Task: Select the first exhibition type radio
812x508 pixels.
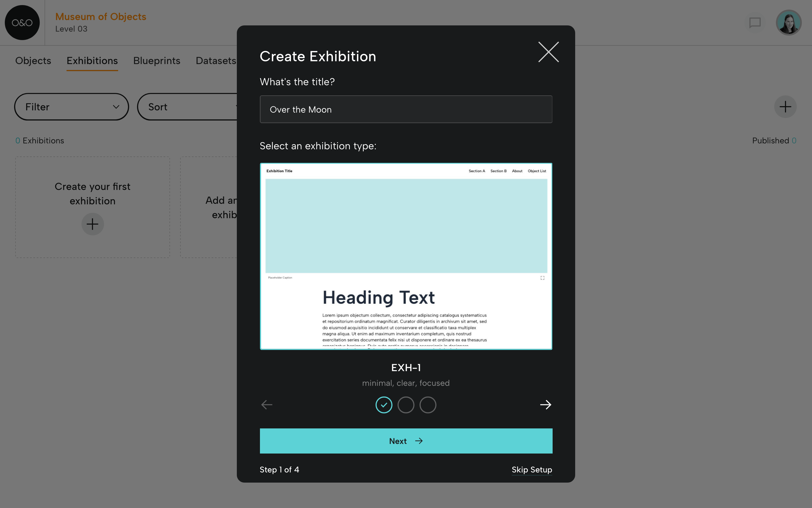Action: tap(384, 405)
